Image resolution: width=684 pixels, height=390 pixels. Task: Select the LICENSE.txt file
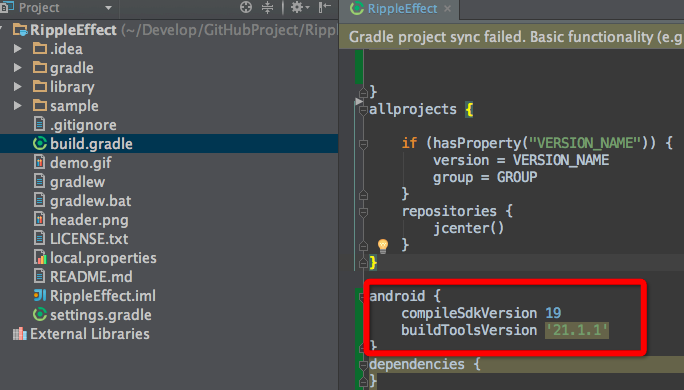pyautogui.click(x=89, y=239)
